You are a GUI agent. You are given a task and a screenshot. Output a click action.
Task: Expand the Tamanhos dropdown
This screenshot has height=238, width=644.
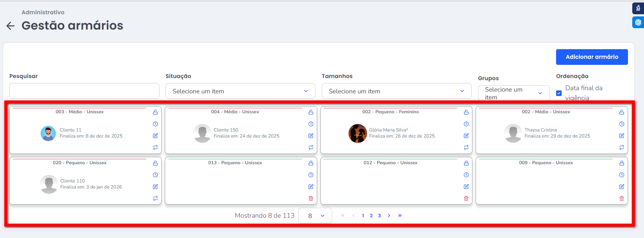click(396, 91)
